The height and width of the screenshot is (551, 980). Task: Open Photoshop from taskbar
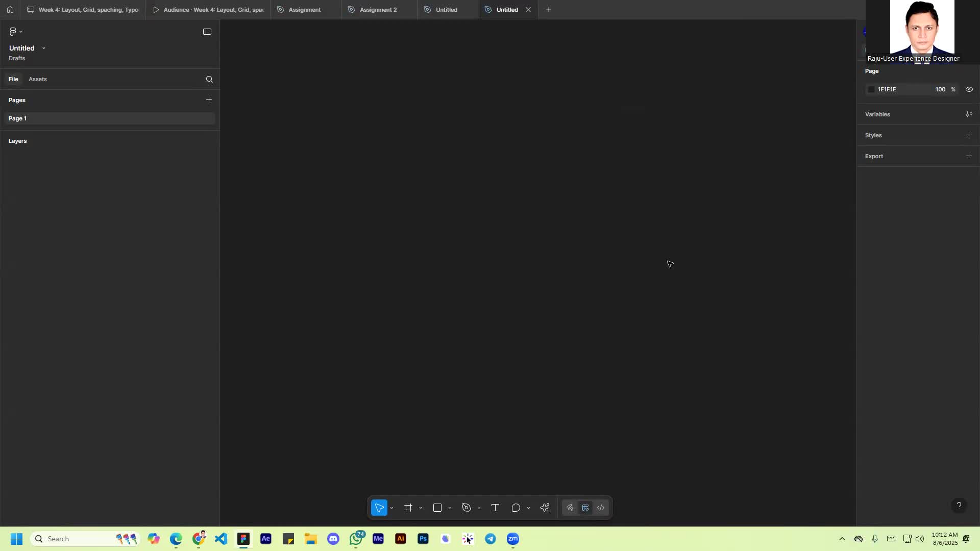click(423, 539)
